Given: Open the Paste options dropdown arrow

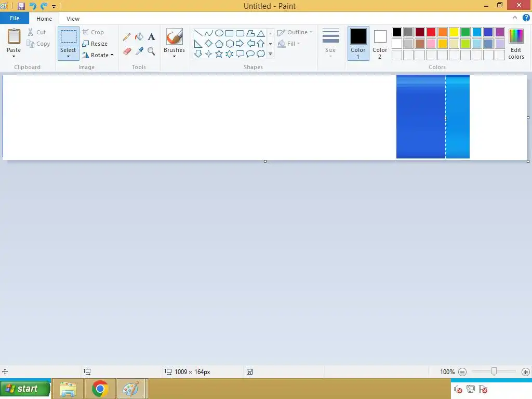Looking at the screenshot, I should point(14,56).
